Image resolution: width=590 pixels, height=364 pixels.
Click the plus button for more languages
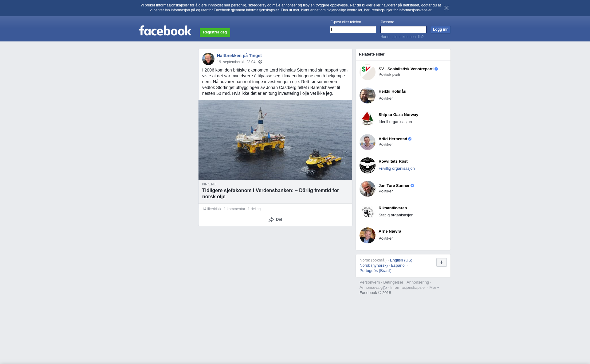tap(442, 262)
